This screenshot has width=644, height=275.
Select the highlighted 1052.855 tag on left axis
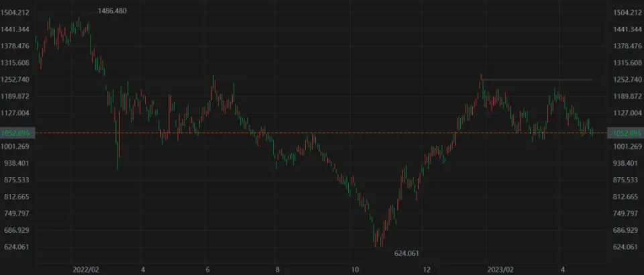pyautogui.click(x=15, y=133)
